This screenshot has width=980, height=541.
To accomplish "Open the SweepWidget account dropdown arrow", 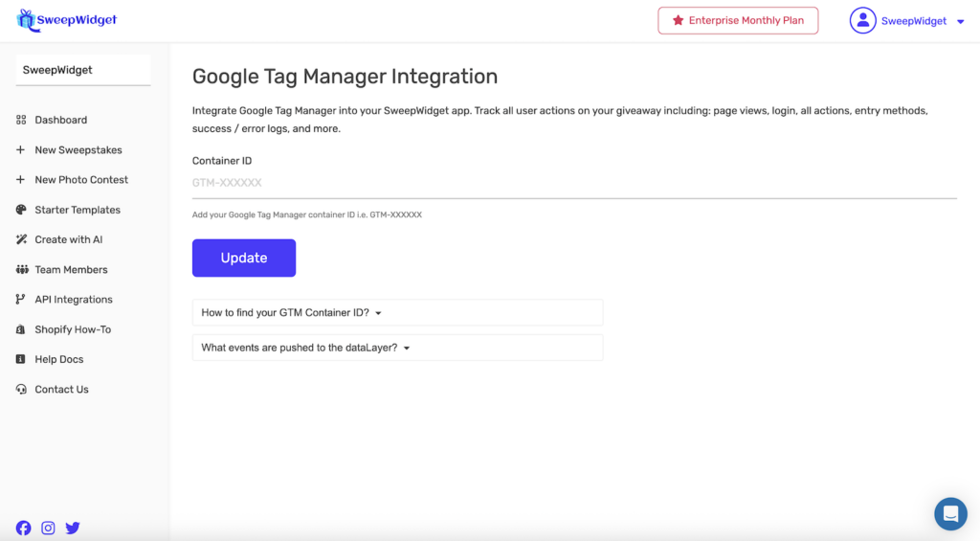I will tap(961, 21).
